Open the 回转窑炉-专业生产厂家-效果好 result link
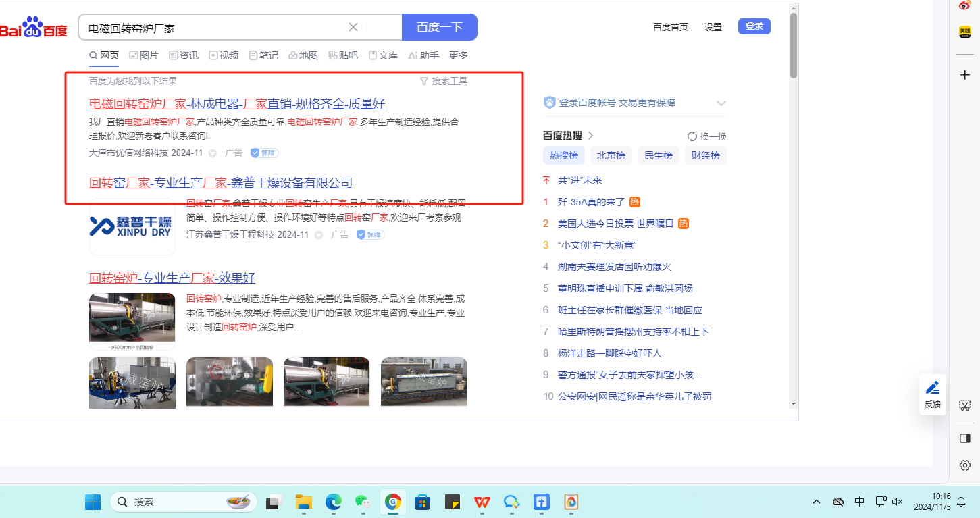The image size is (980, 518). click(172, 278)
